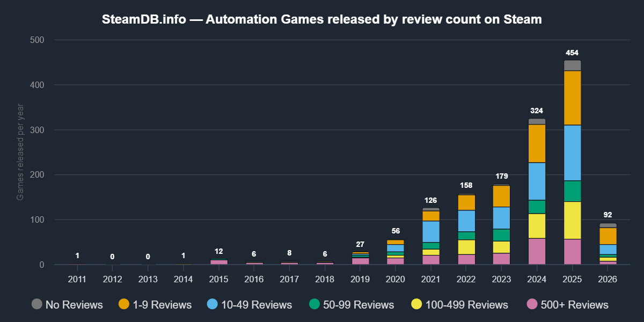This screenshot has height=322, width=644.
Task: Click the pink 2015 bar
Action: (x=218, y=262)
